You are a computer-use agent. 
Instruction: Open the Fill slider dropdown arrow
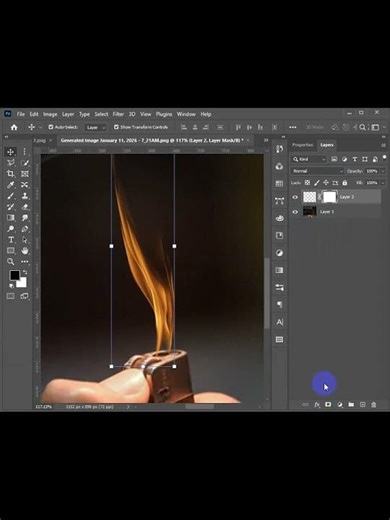click(x=383, y=183)
